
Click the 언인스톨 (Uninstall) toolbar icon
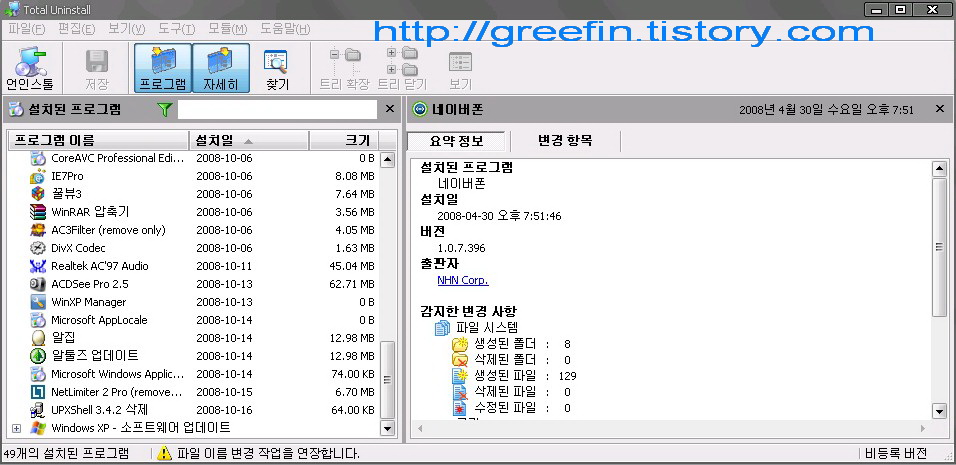(29, 68)
